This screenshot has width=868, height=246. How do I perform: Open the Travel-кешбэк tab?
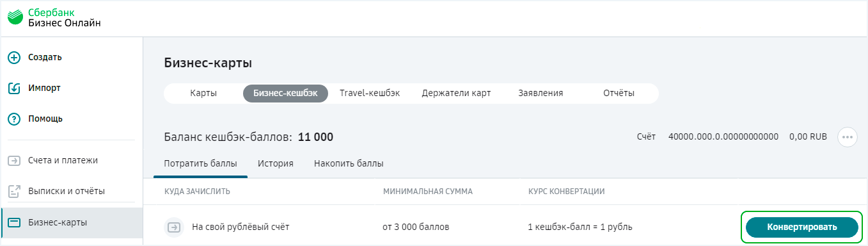(370, 93)
